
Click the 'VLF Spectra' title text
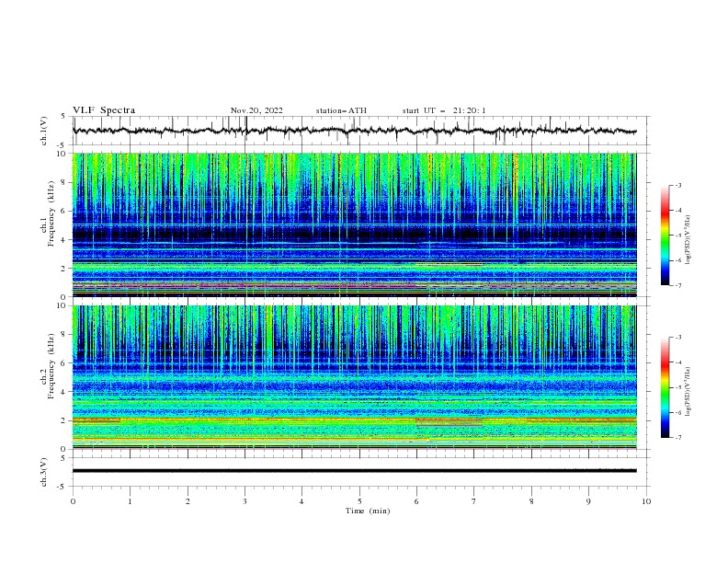point(104,110)
